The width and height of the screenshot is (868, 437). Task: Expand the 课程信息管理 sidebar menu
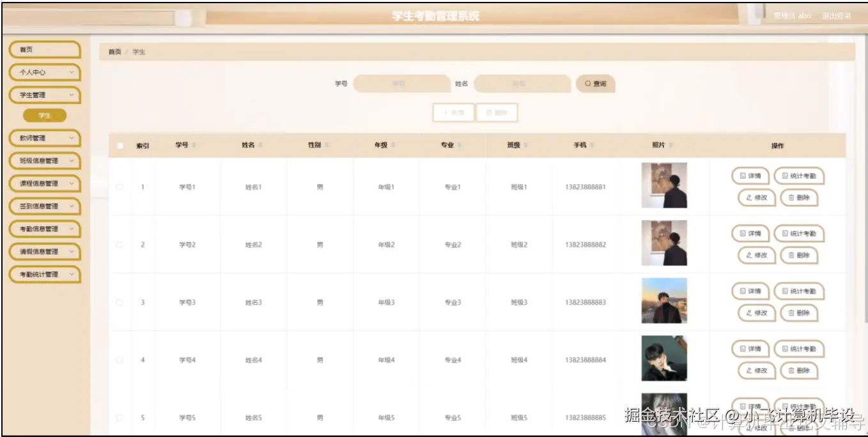45,183
